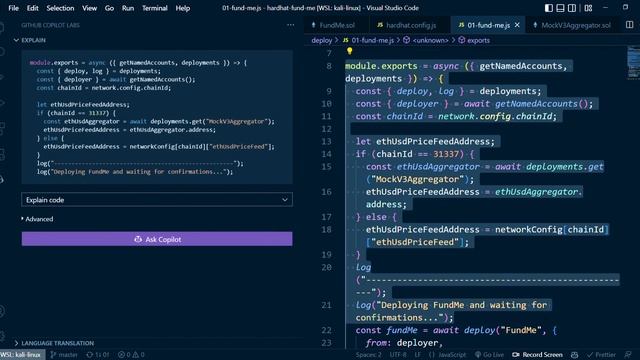Viewport: 640px width, 360px height.
Task: Toggle bottom panel layout icon
Action: click(560, 8)
